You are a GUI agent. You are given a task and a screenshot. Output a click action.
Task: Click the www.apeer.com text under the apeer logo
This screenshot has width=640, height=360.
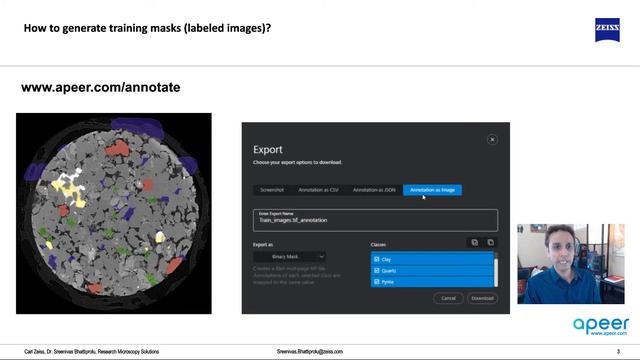click(x=609, y=333)
